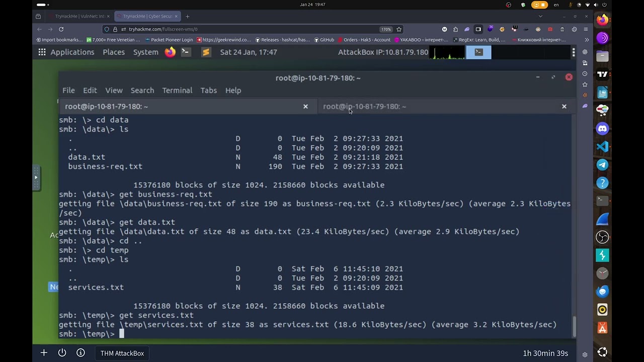
Task: Bookmark this page with star icon
Action: 398,29
